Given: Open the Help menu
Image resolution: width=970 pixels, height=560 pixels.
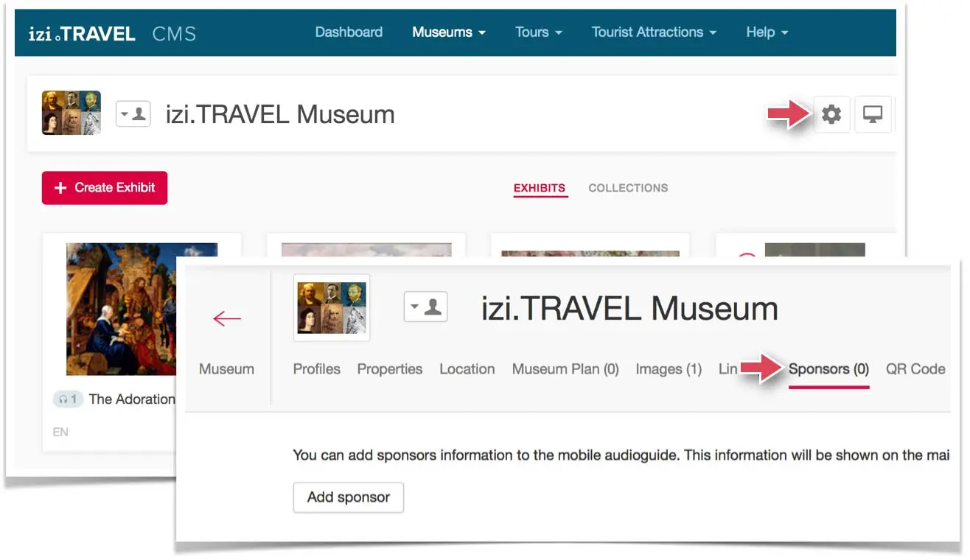Looking at the screenshot, I should (x=767, y=32).
